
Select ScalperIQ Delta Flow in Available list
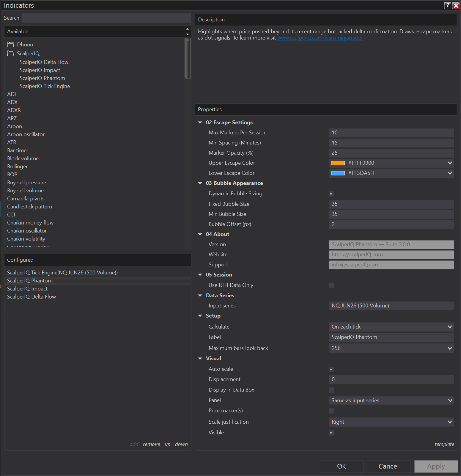44,62
